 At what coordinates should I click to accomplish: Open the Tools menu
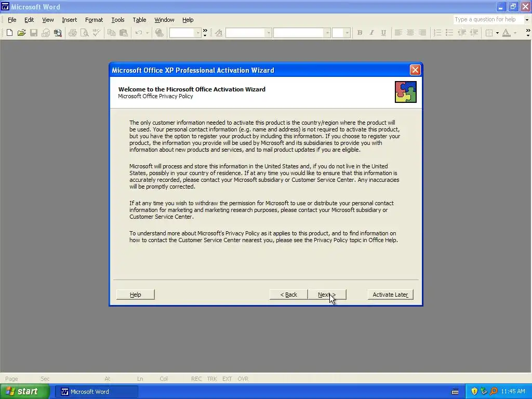118,20
